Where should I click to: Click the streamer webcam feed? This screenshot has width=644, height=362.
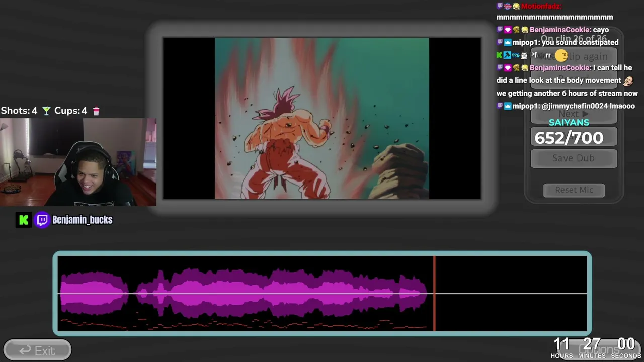point(78,162)
